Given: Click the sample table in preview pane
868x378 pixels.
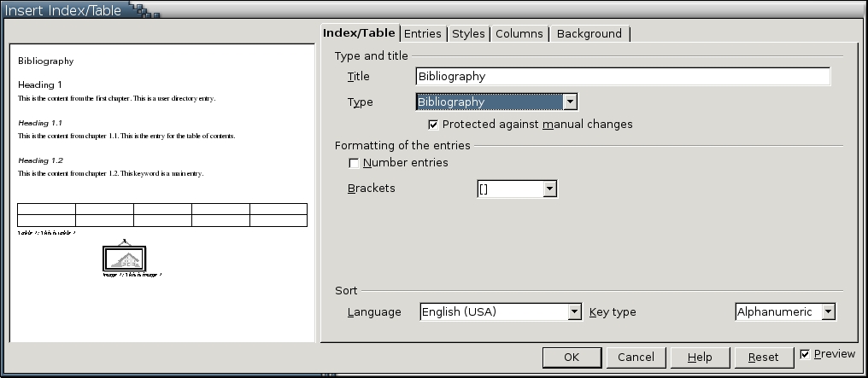Looking at the screenshot, I should (x=161, y=215).
